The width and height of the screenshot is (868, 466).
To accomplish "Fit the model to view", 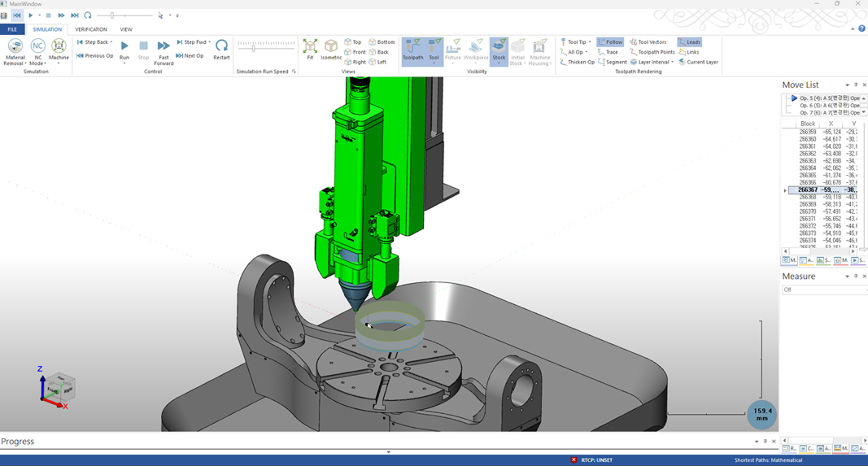I will coord(310,49).
